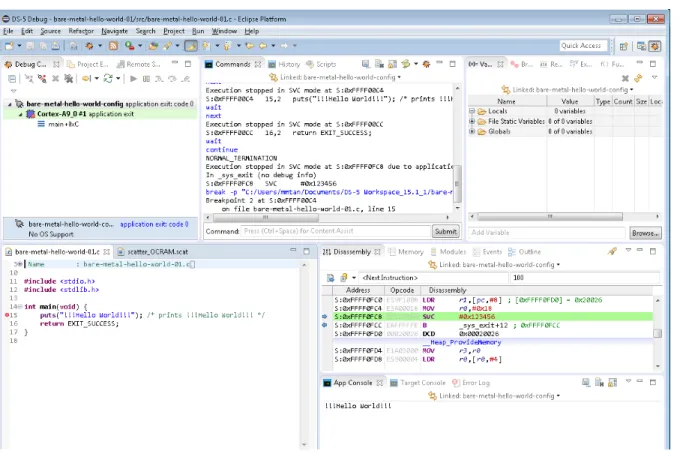
Task: Open the Navigate menu
Action: coord(115,31)
